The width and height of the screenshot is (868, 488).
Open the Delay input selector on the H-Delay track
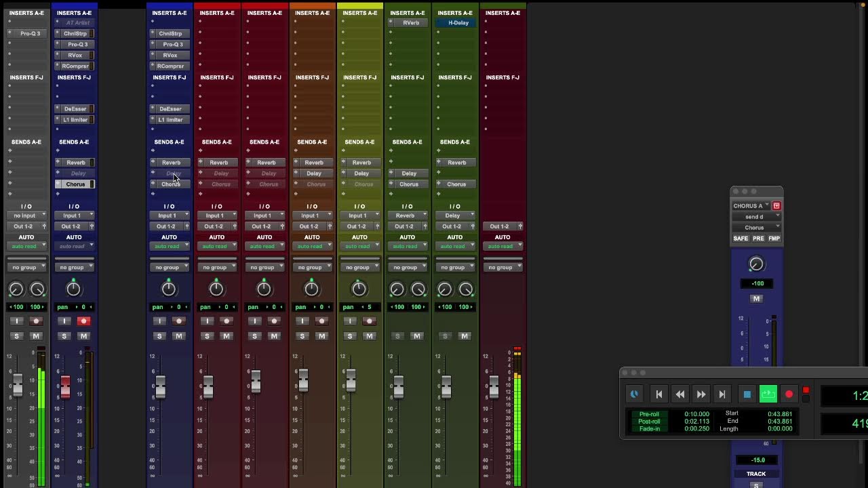coord(454,216)
